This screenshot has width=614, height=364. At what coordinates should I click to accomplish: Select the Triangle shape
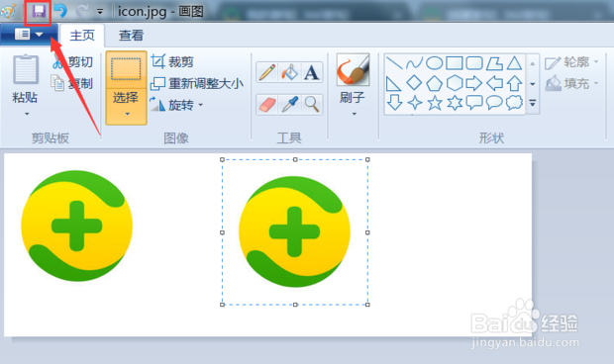(x=515, y=63)
